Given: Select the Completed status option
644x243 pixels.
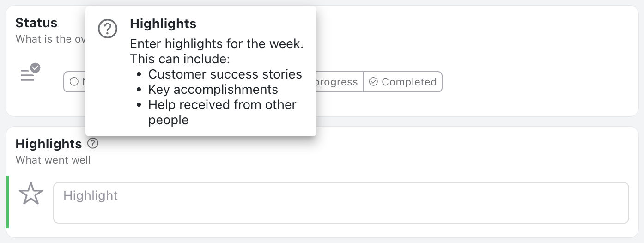Looking at the screenshot, I should coord(403,82).
